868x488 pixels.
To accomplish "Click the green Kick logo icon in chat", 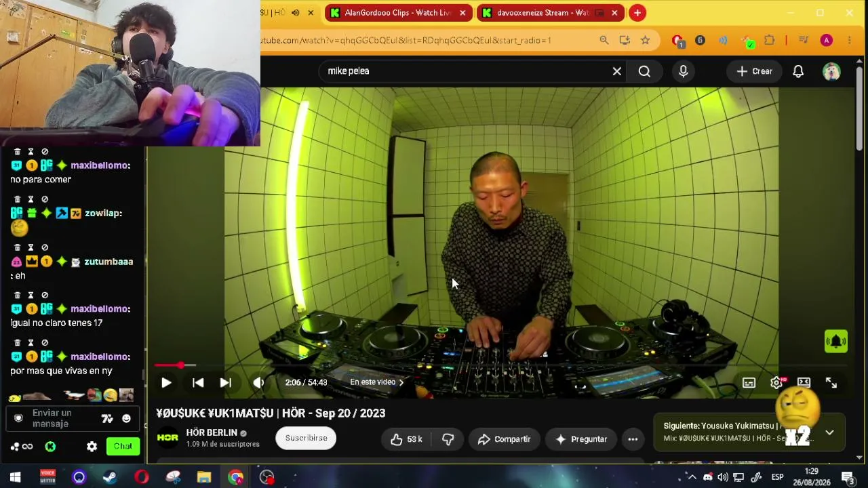I will 50,447.
